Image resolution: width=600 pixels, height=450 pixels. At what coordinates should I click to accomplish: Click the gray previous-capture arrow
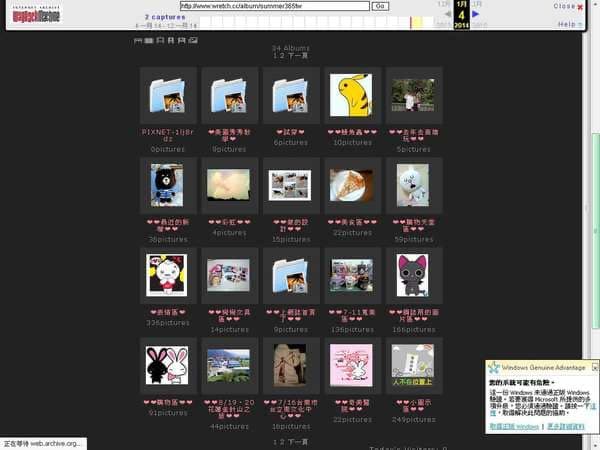click(x=448, y=14)
